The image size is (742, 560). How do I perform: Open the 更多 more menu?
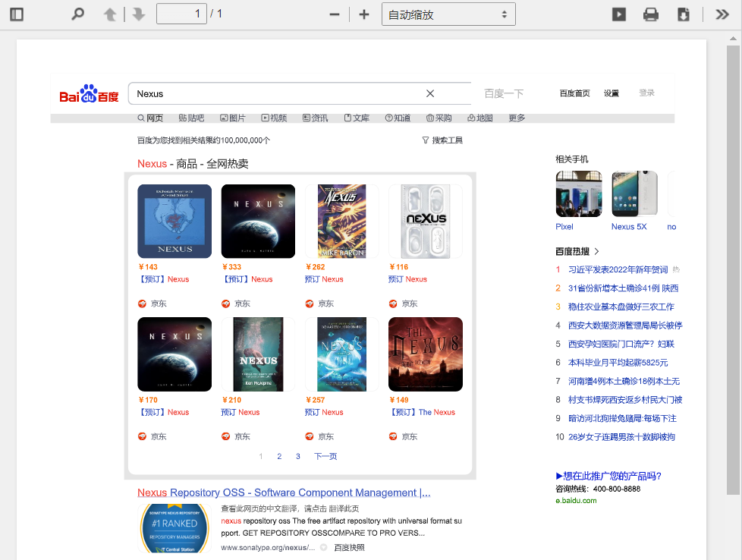pyautogui.click(x=517, y=118)
